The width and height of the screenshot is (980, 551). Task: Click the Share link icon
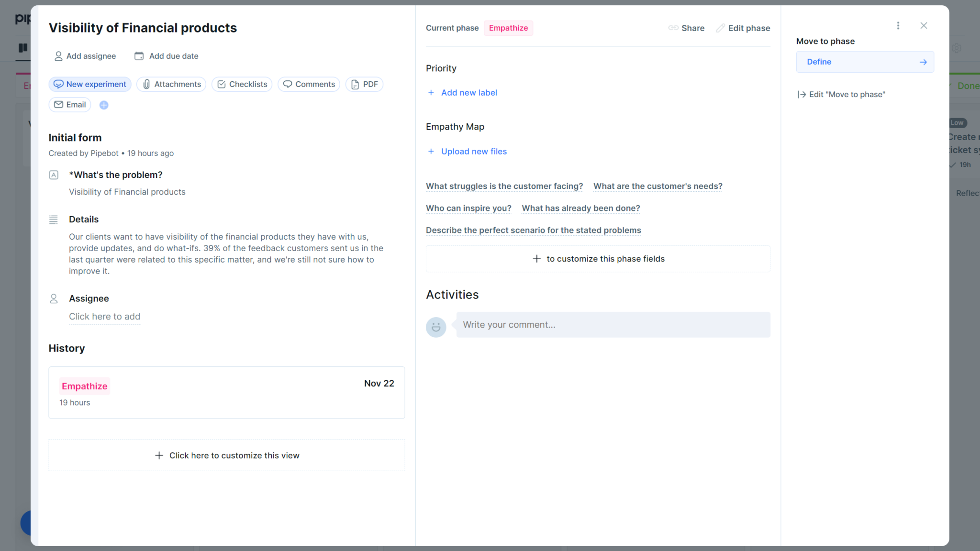[674, 28]
